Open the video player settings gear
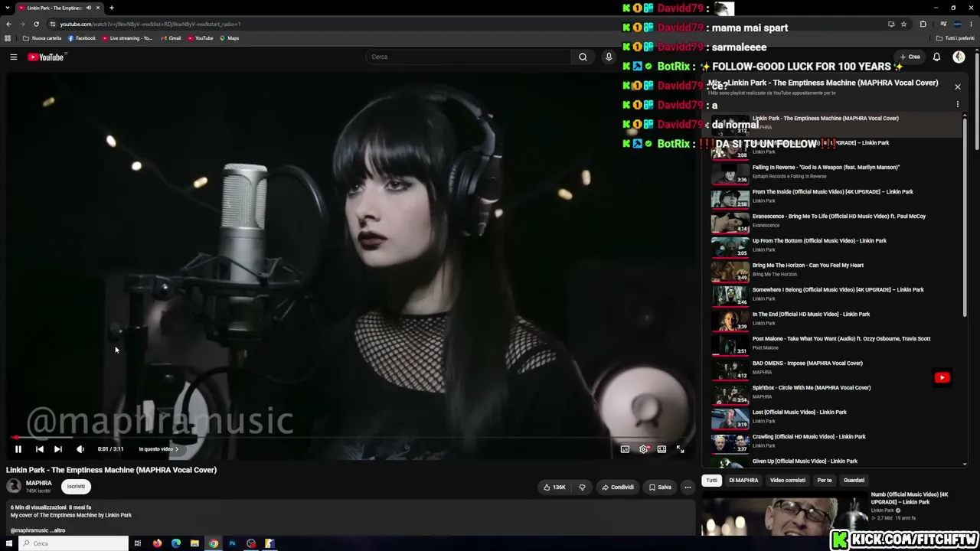Screen dimensions: 980x551 pyautogui.click(x=643, y=449)
